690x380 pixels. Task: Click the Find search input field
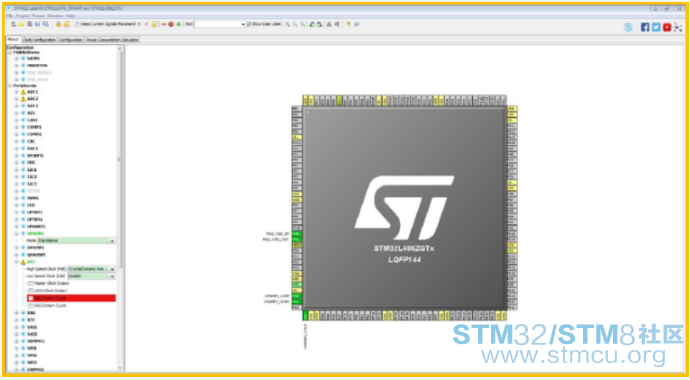pos(220,24)
